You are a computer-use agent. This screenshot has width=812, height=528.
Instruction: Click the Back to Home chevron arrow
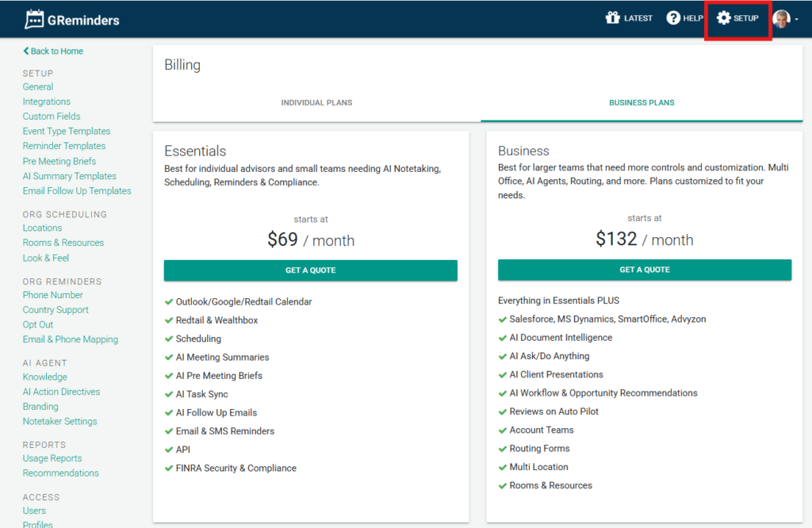pos(26,51)
